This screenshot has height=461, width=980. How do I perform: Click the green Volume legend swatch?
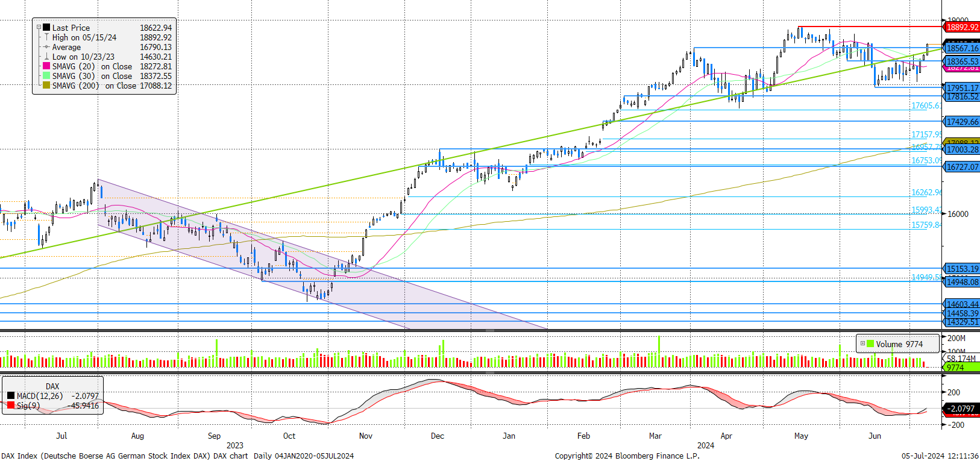[870, 343]
